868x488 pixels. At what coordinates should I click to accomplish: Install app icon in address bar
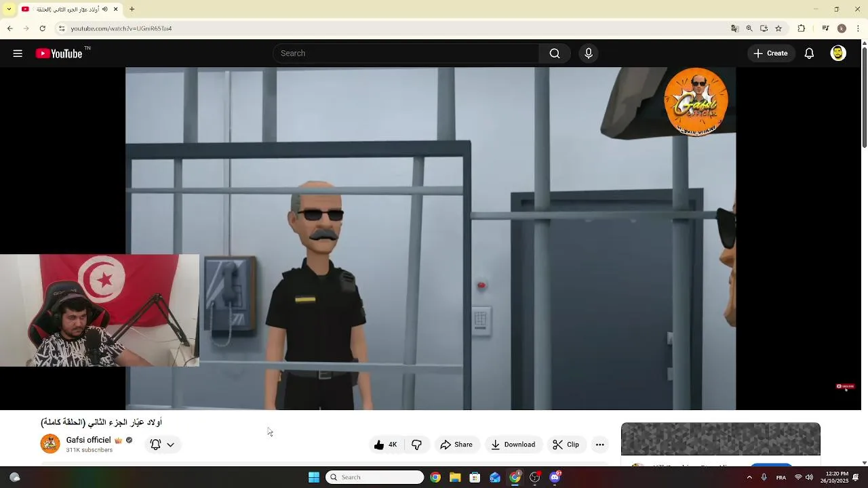[x=764, y=28]
